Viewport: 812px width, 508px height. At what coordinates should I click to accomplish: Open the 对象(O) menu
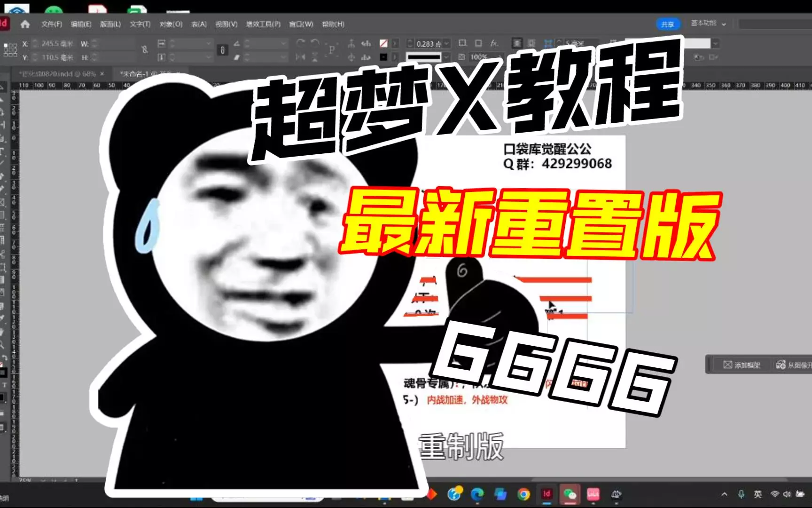(x=171, y=24)
